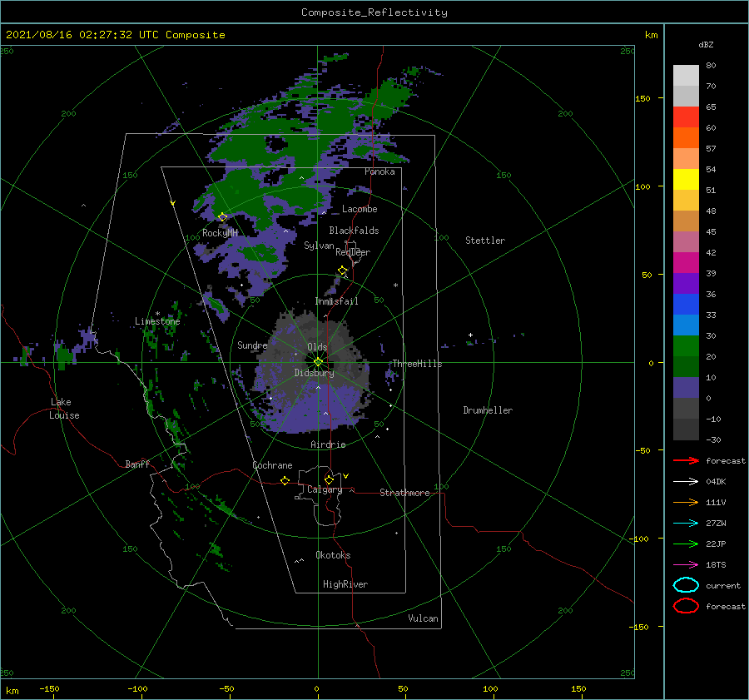Screen dimensions: 749x700
Task: Click the Banff label on map
Action: point(137,464)
